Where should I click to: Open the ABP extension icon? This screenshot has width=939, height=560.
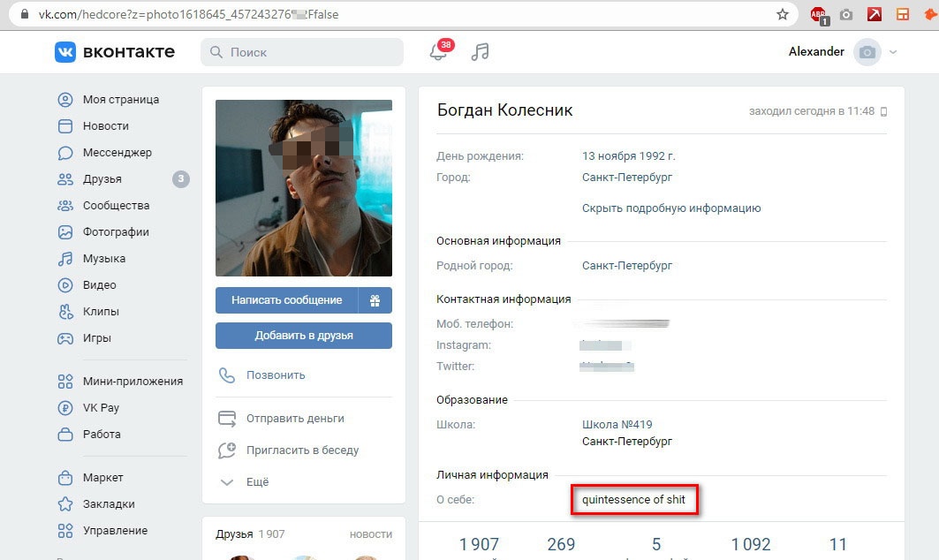[819, 16]
